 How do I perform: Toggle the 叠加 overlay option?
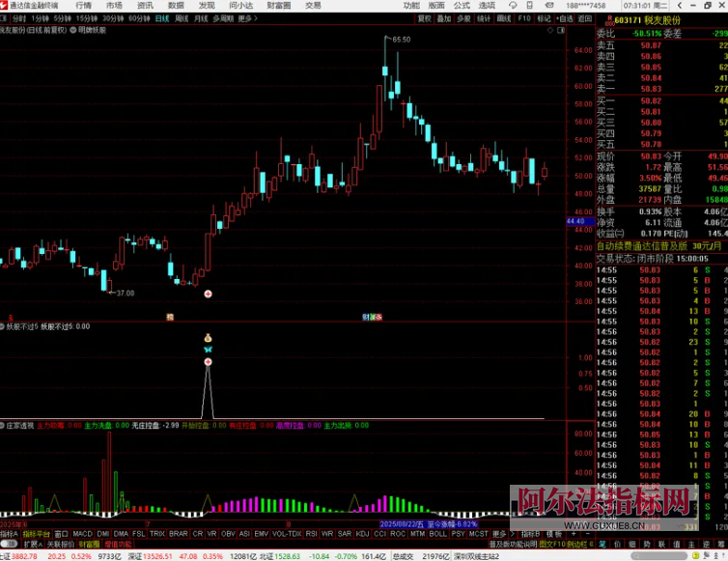[x=444, y=18]
